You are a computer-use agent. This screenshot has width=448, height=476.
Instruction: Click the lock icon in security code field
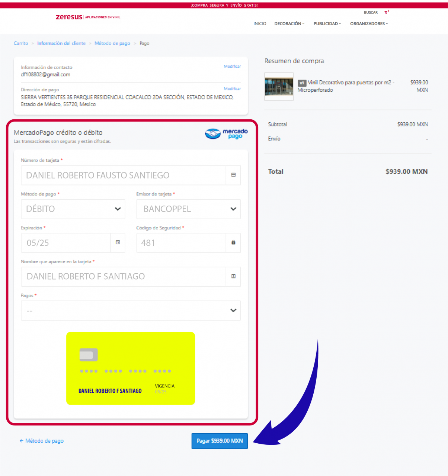click(x=233, y=242)
